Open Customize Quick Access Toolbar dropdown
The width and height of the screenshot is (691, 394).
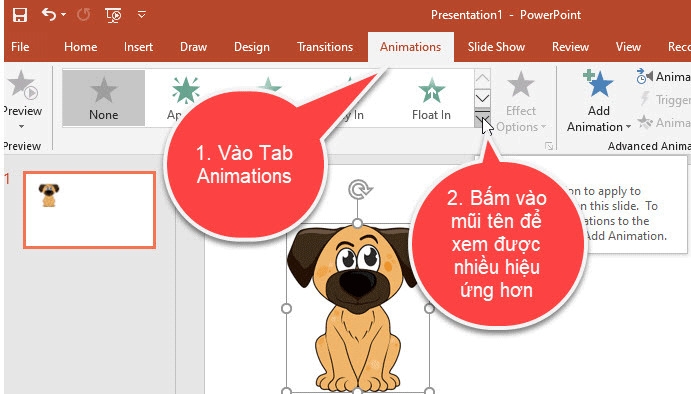point(141,15)
